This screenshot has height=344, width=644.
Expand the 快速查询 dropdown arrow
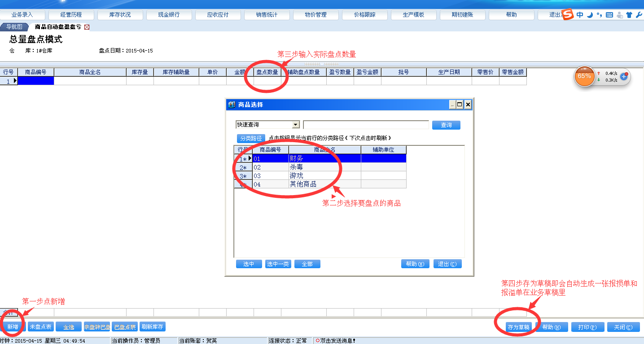(x=295, y=125)
